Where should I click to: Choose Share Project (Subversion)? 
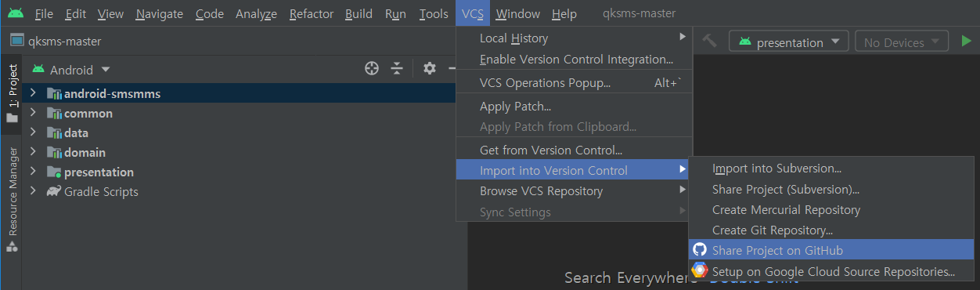[x=831, y=189]
